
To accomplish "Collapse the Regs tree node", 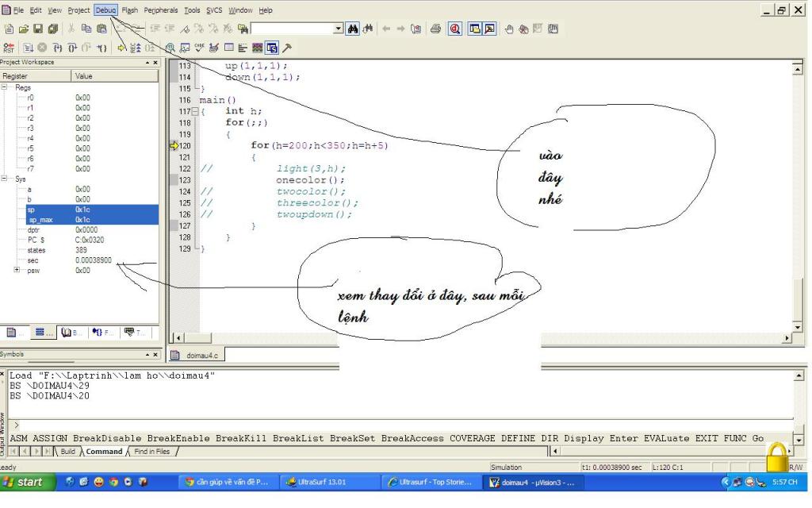I will tap(5, 87).
